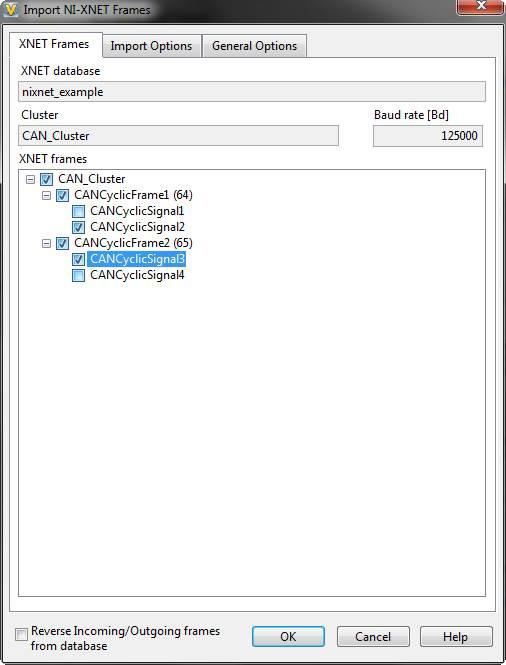Click the Cluster field
Screen dimensions: 506x665
point(179,136)
